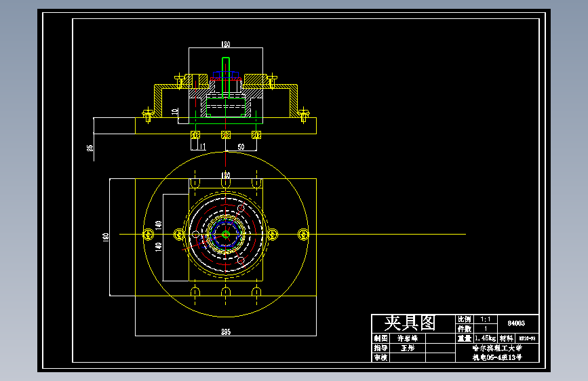Click the 11 dimension in section view
588x381 pixels.
pos(203,146)
